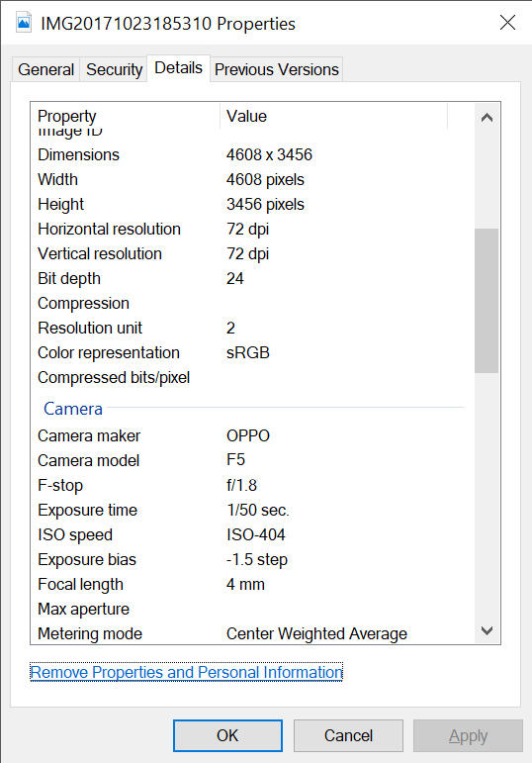Open the Security tab
532x763 pixels.
point(115,69)
